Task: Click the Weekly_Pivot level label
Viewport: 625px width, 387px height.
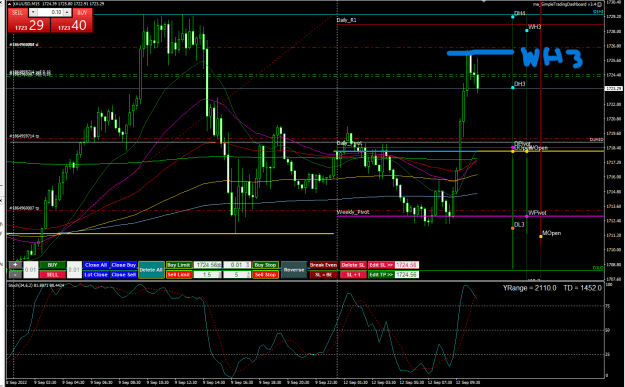Action: (x=353, y=212)
